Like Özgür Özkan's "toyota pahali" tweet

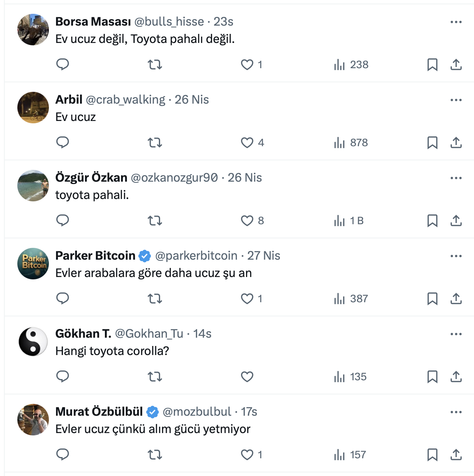point(247,221)
